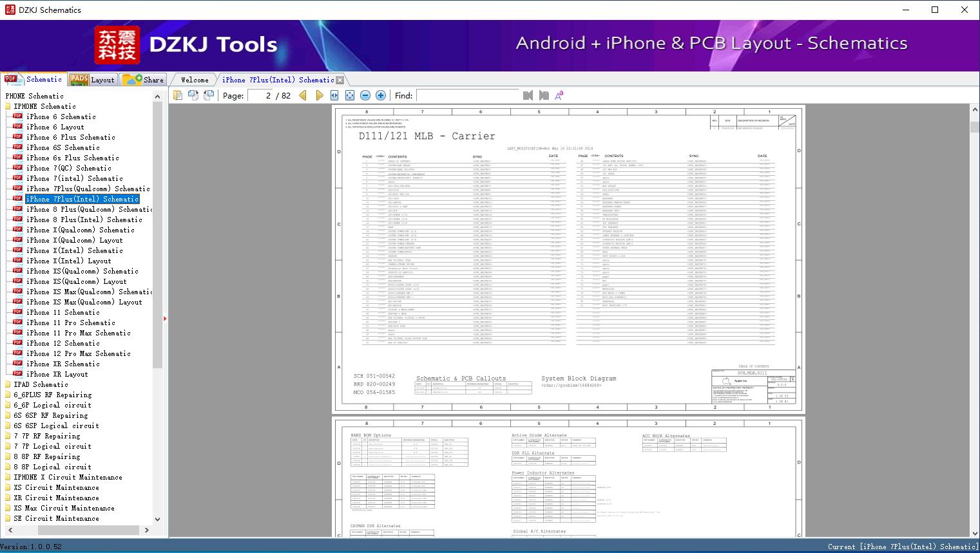Toggle the match case search icon

(559, 95)
